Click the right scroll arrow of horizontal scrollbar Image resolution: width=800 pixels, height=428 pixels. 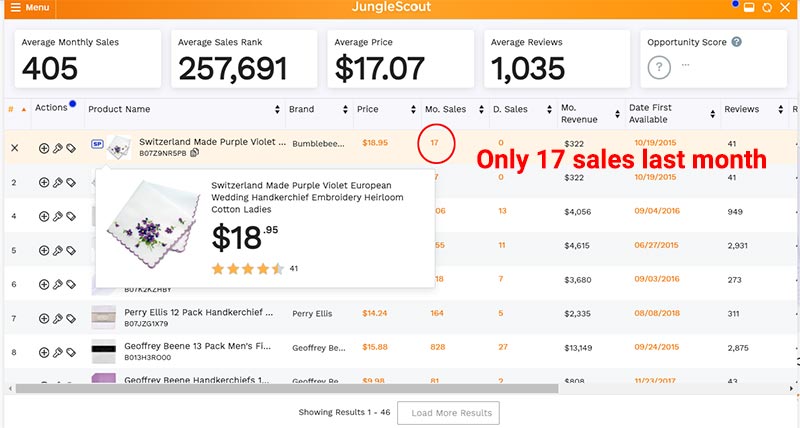click(792, 389)
